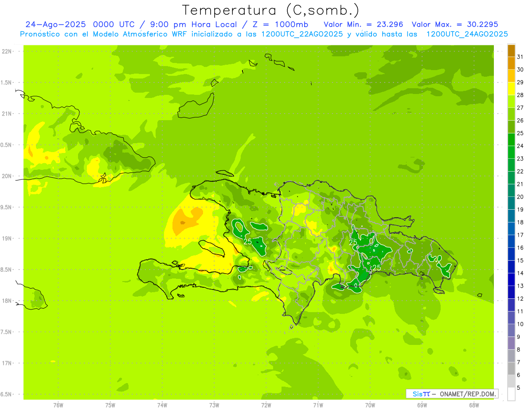The image size is (532, 411).
Task: Click the '70W' longitude label
Action: point(370,405)
